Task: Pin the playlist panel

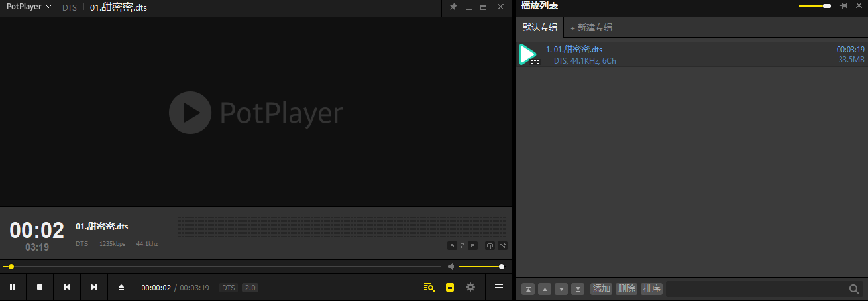Action: [x=843, y=6]
